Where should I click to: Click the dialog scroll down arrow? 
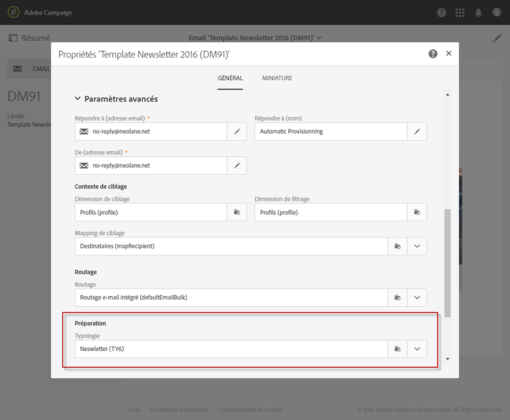pyautogui.click(x=448, y=359)
